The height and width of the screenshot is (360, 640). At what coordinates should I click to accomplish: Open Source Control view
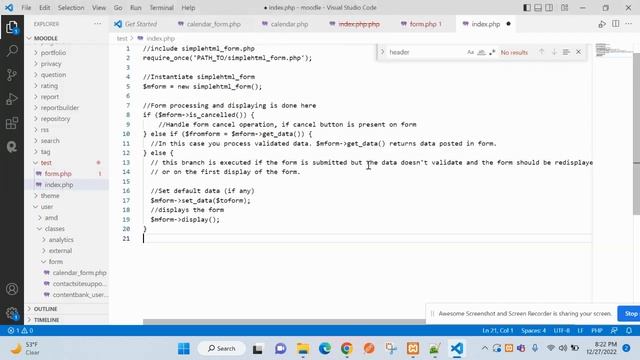click(12, 75)
